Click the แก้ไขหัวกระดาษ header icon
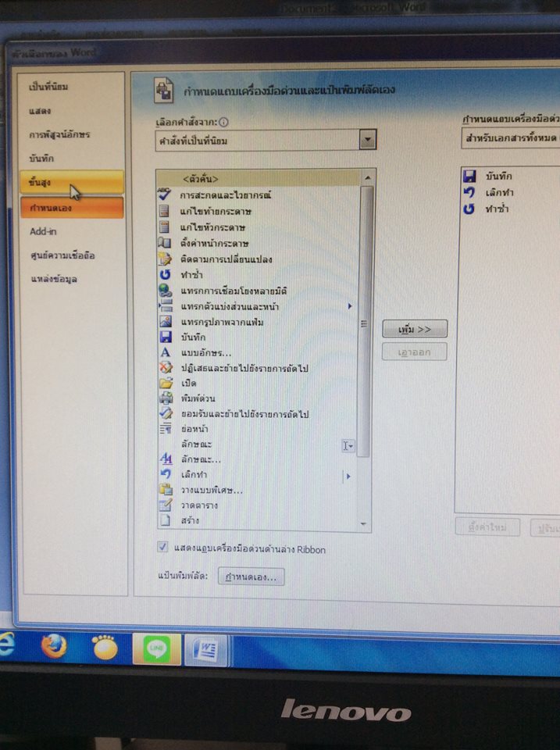Viewport: 560px width, 750px height. [164, 227]
